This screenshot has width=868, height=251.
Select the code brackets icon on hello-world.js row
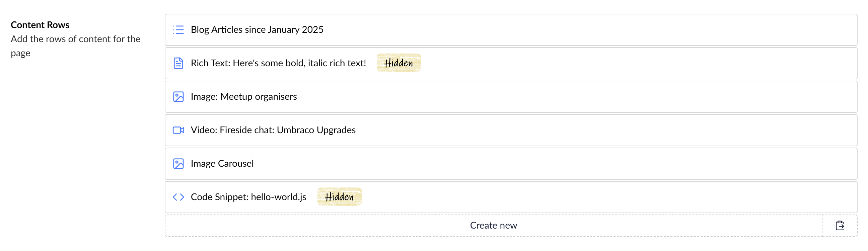click(x=178, y=197)
